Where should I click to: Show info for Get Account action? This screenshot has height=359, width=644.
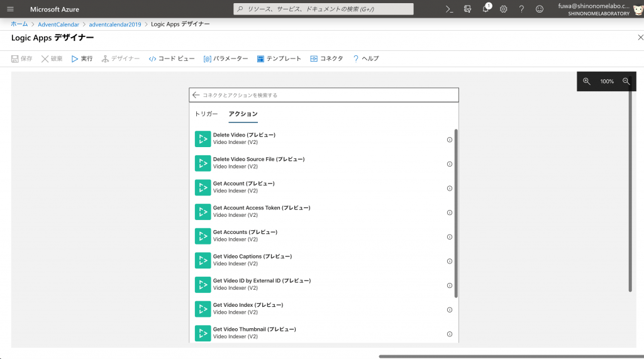449,188
